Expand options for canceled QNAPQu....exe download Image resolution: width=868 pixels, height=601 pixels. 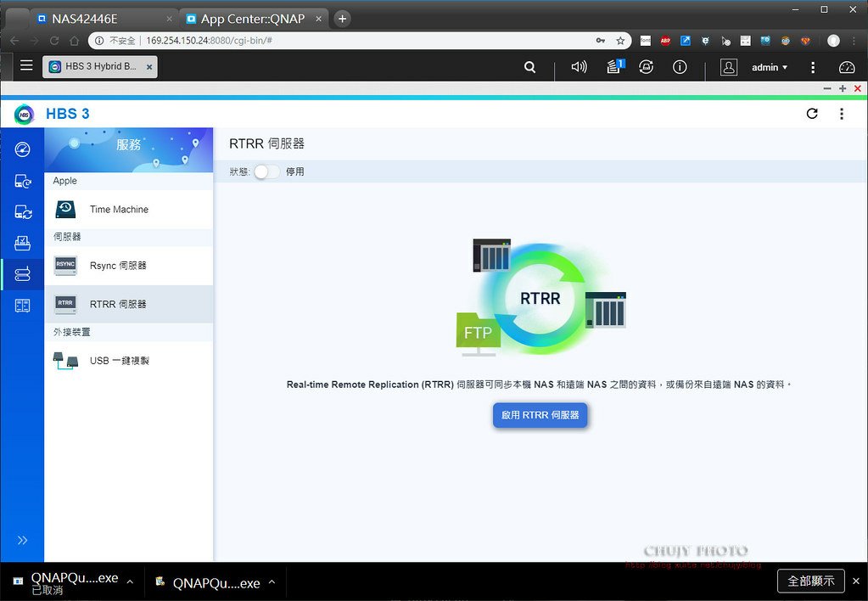tap(130, 582)
